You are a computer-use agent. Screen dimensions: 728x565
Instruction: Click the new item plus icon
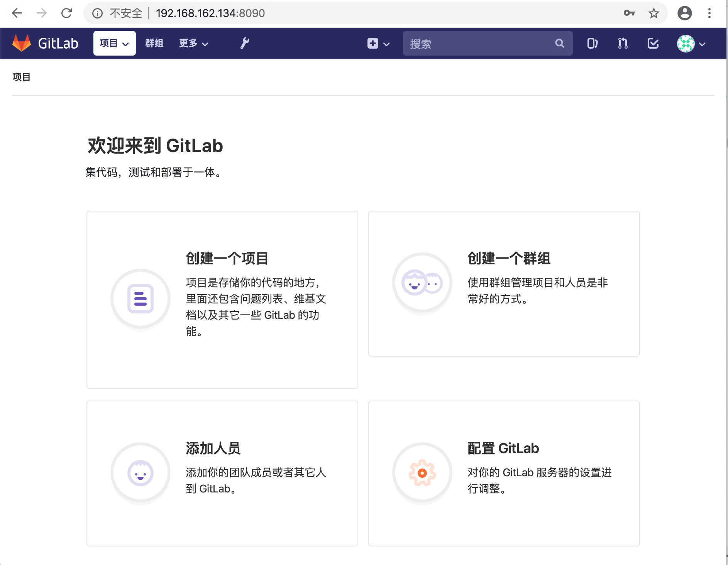(373, 43)
